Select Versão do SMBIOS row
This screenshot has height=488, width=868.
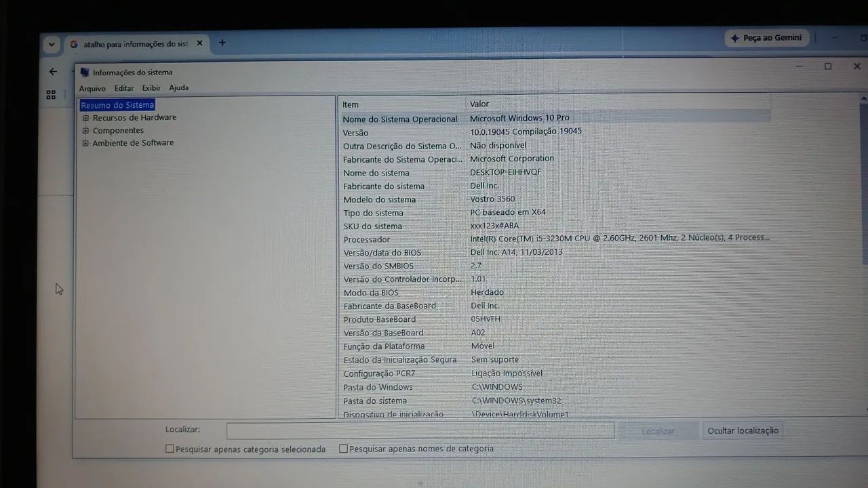555,266
